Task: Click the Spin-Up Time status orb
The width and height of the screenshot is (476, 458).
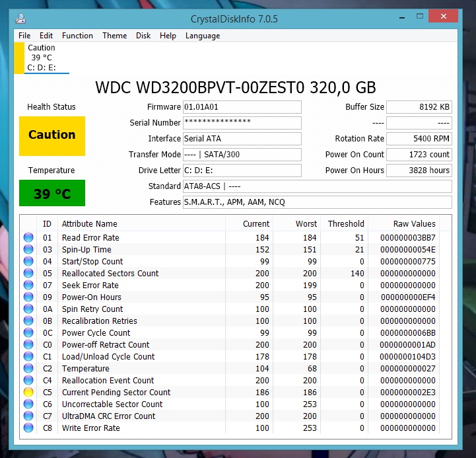Action: (x=28, y=249)
